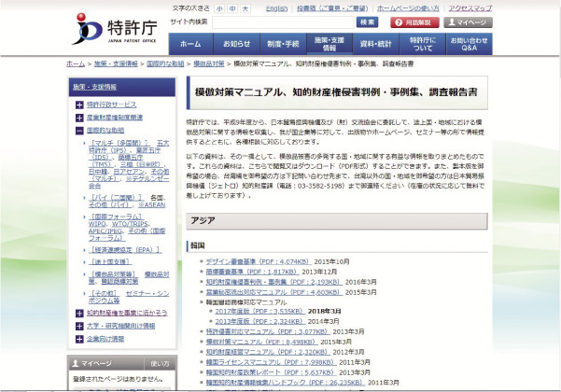Expand 産業財産権制度関連 sidebar section
The image size is (561, 392).
click(x=79, y=119)
